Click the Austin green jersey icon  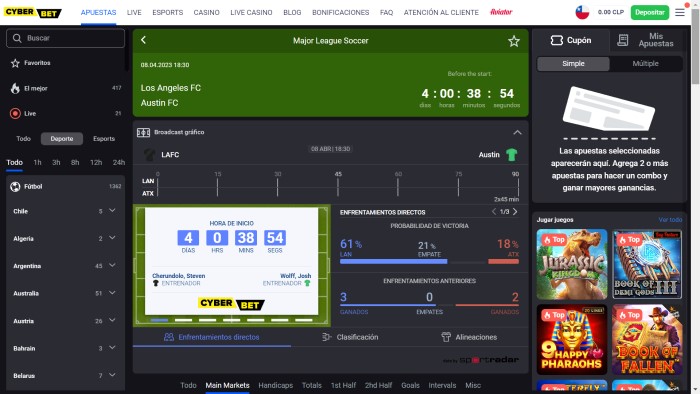pos(512,154)
